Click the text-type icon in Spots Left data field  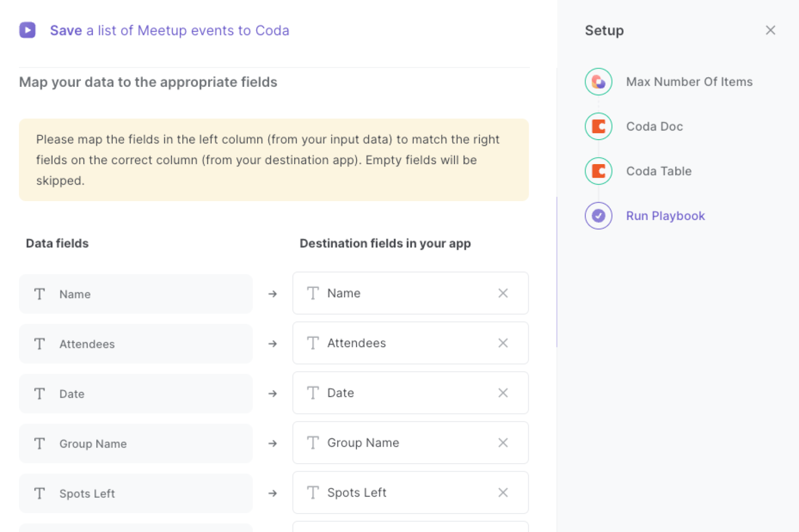39,494
